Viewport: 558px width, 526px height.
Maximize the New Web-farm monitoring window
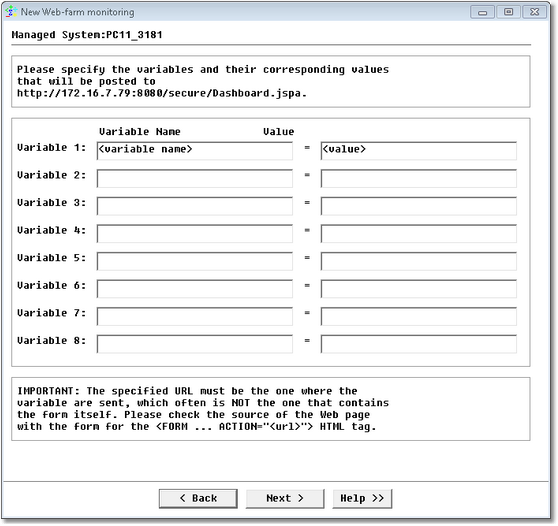tap(509, 12)
